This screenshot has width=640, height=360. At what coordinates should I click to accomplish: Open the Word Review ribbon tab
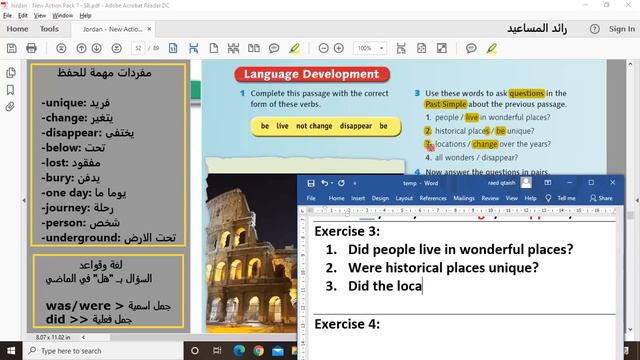490,198
